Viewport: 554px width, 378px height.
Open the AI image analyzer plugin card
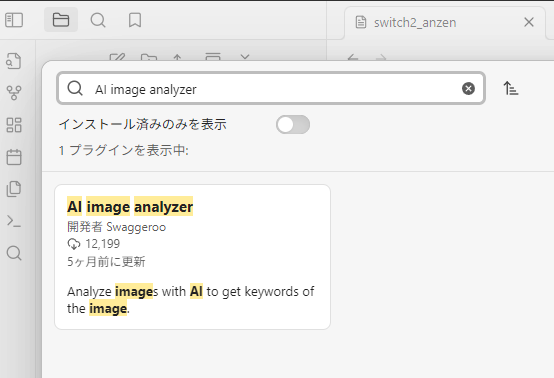coord(193,257)
